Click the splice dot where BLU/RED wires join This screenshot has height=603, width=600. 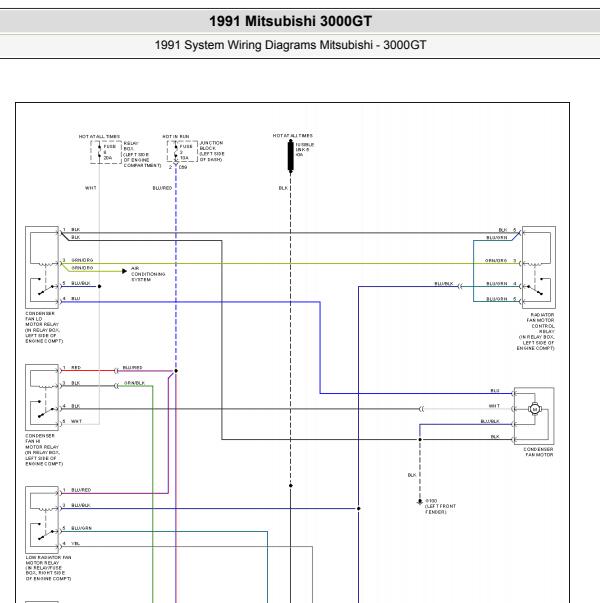click(176, 371)
